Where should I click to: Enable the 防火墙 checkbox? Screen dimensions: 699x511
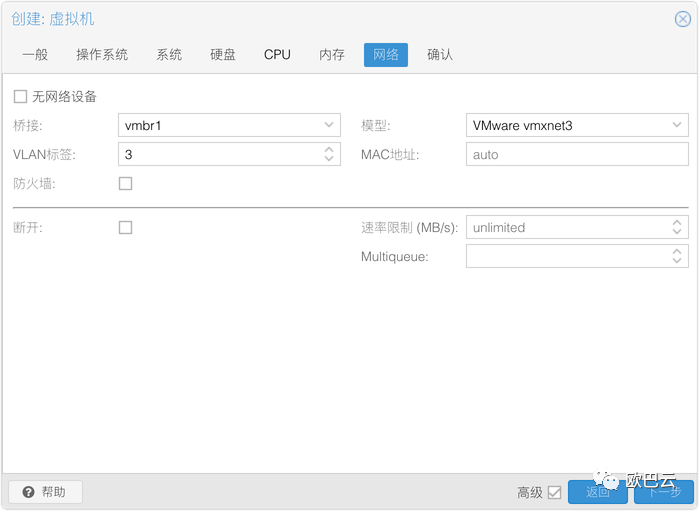coord(126,183)
